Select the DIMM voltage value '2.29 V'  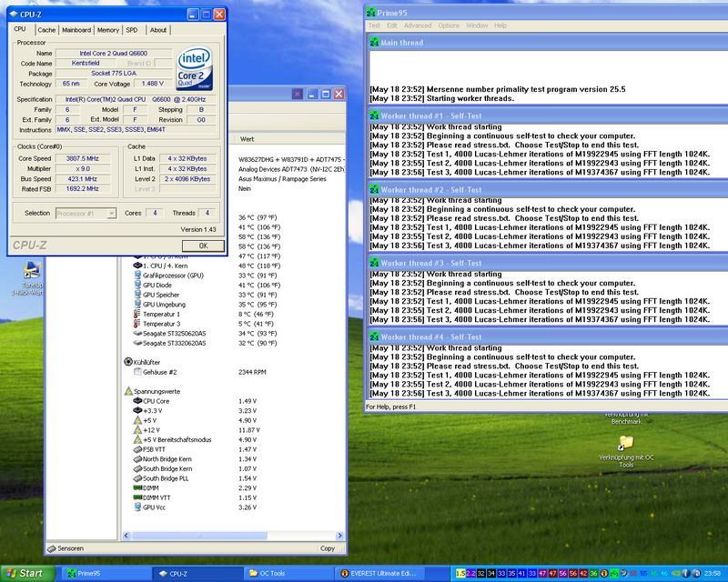point(248,487)
